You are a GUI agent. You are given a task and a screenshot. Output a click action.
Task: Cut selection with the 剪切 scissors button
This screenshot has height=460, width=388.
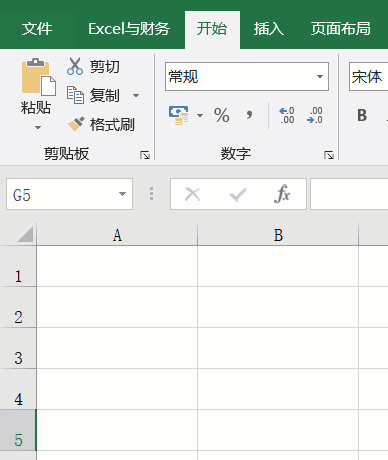tap(93, 66)
